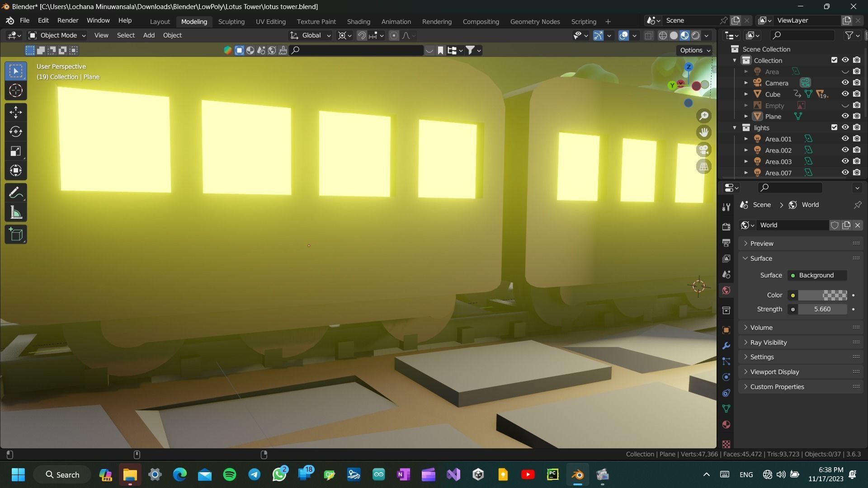Screen dimensions: 868x488
Task: Select the Scale tool
Action: (16, 151)
